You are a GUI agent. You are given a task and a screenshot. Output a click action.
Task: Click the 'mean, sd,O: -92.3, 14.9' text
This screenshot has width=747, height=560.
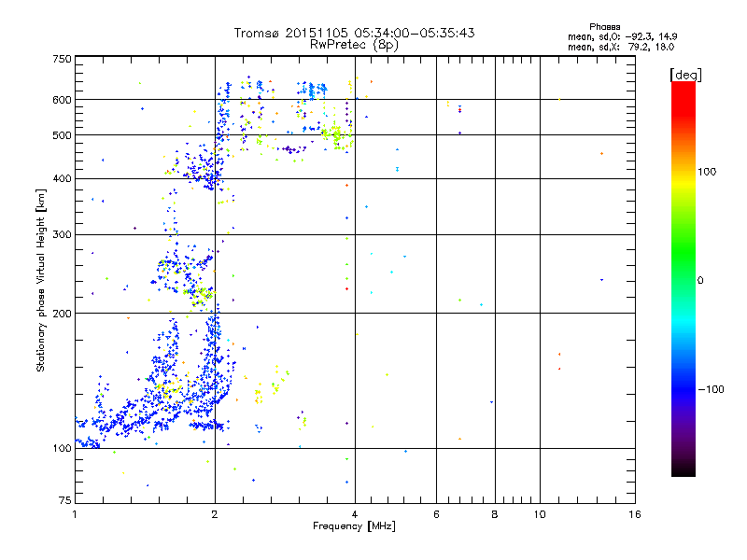click(x=622, y=36)
